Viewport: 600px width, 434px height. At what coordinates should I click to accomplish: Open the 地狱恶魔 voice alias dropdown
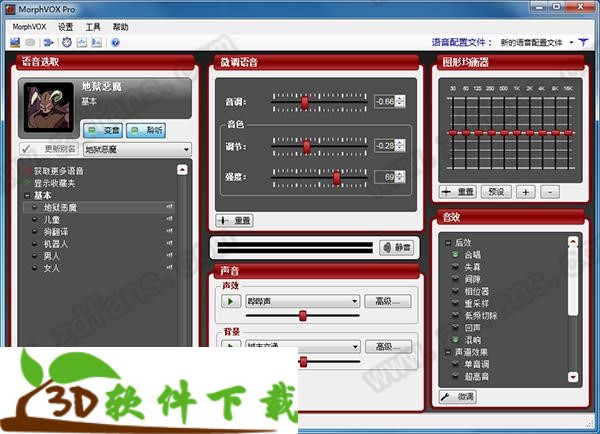point(186,150)
